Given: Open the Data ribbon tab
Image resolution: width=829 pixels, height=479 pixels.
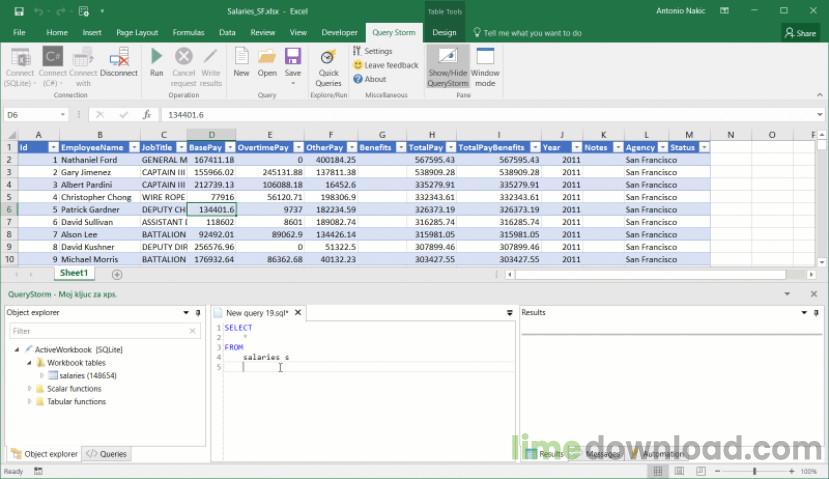Looking at the screenshot, I should coord(227,33).
